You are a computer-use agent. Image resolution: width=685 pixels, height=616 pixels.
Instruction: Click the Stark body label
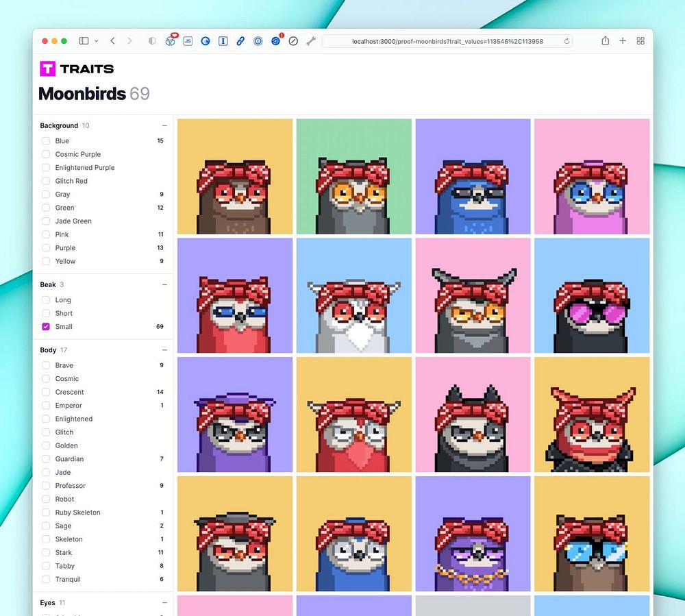[x=63, y=553]
